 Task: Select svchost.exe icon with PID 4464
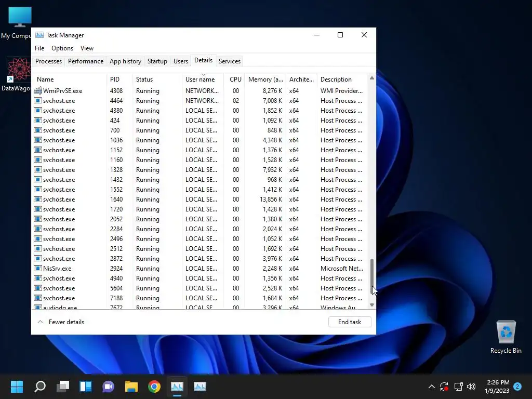click(37, 100)
